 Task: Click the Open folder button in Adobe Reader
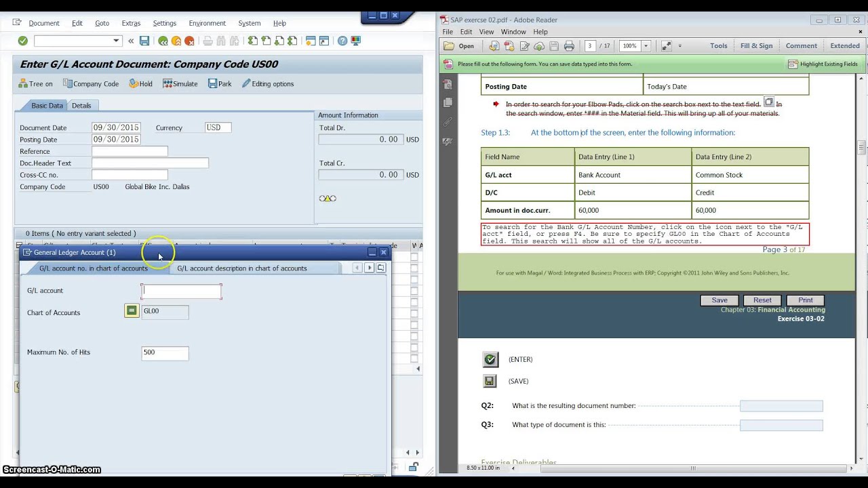click(x=460, y=46)
